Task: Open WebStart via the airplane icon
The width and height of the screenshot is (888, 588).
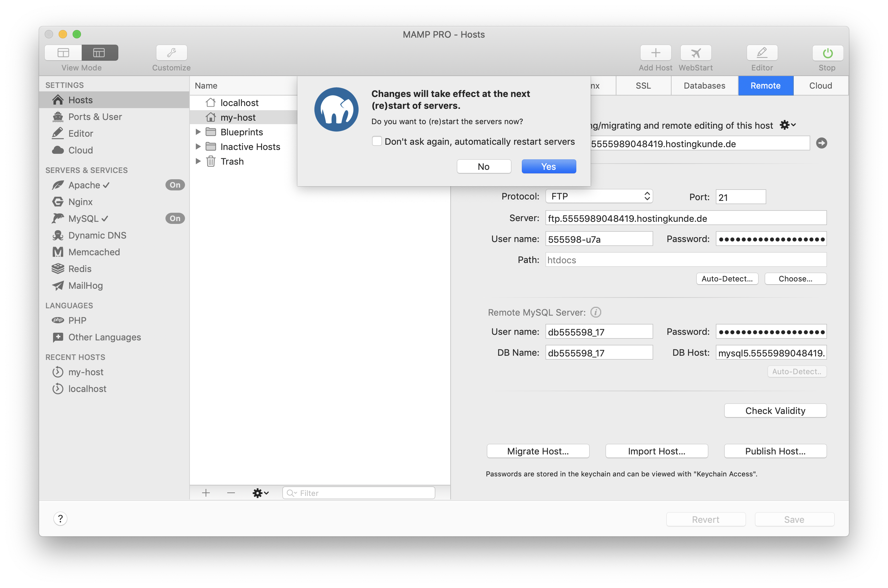Action: point(695,53)
